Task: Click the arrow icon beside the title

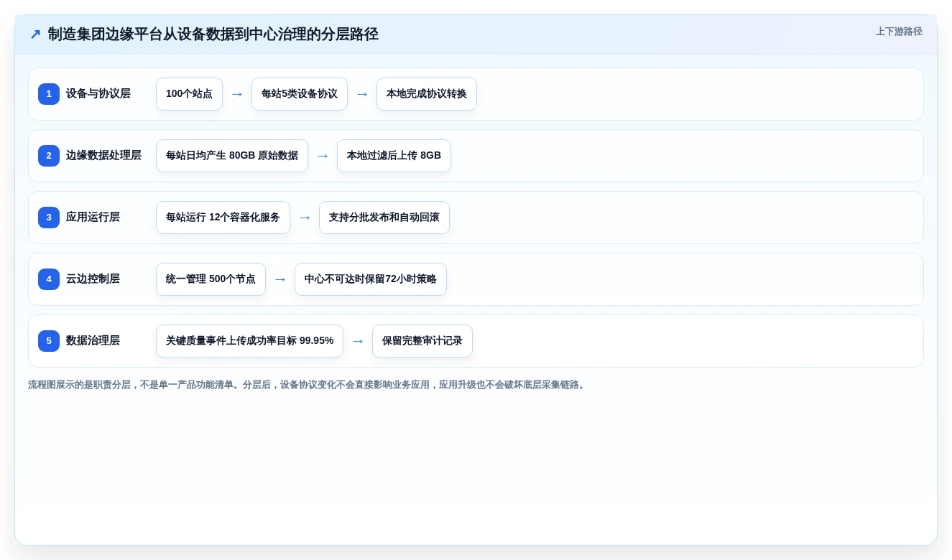Action: [35, 34]
